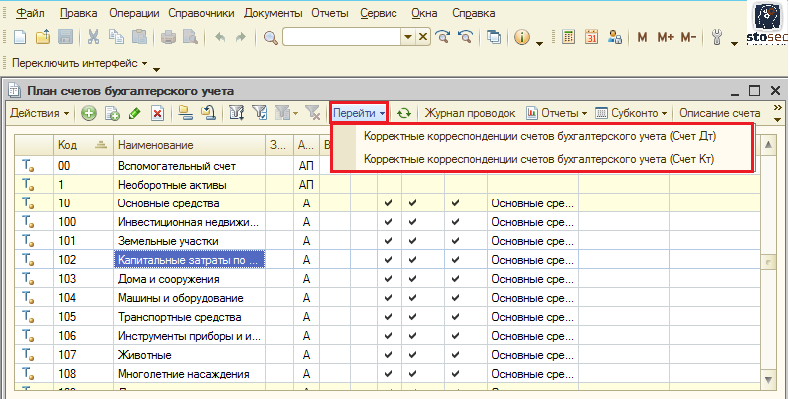Click the red X deletion mark icon

click(x=157, y=114)
